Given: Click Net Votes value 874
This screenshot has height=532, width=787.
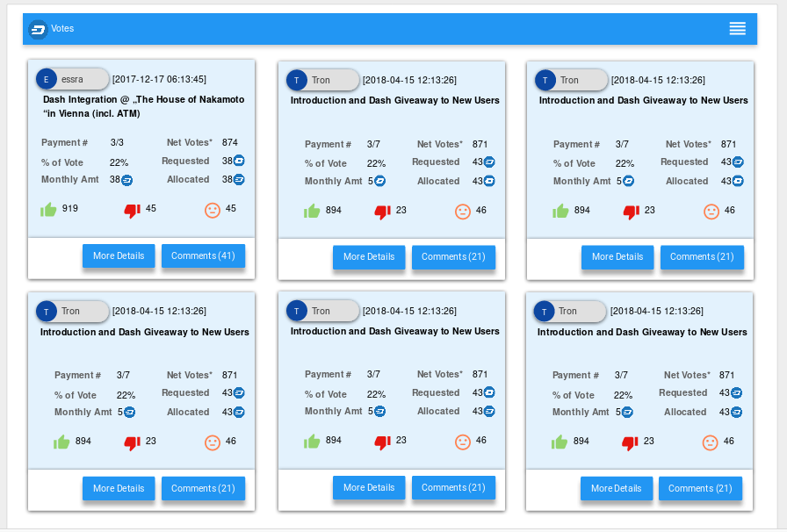Looking at the screenshot, I should tap(230, 142).
